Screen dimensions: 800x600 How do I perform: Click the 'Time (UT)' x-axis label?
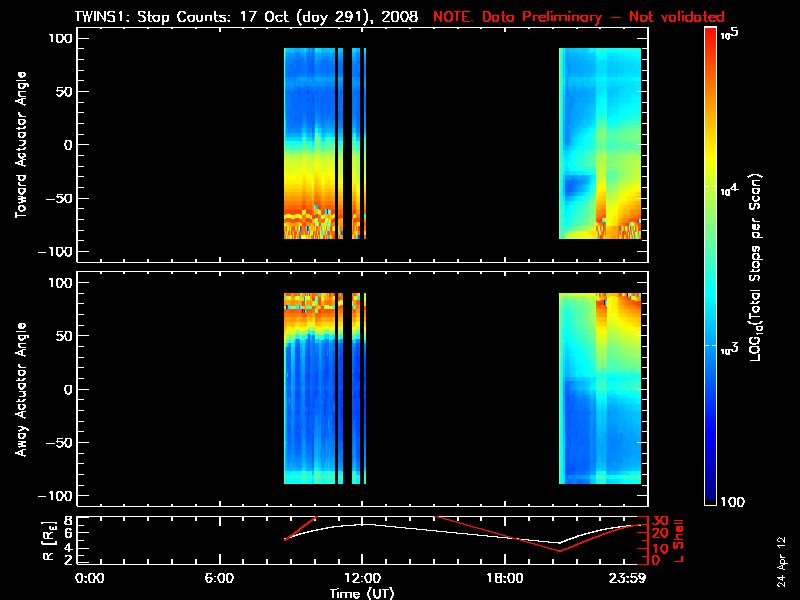coord(362,593)
